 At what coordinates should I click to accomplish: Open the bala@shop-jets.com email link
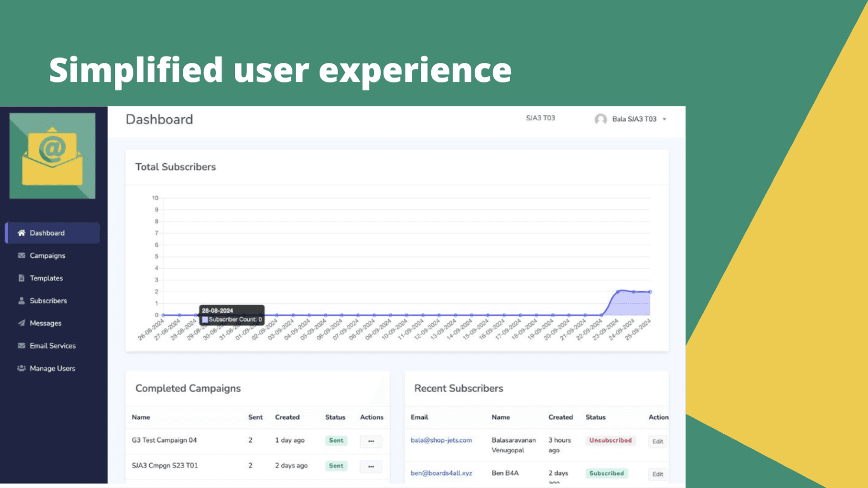(x=441, y=440)
